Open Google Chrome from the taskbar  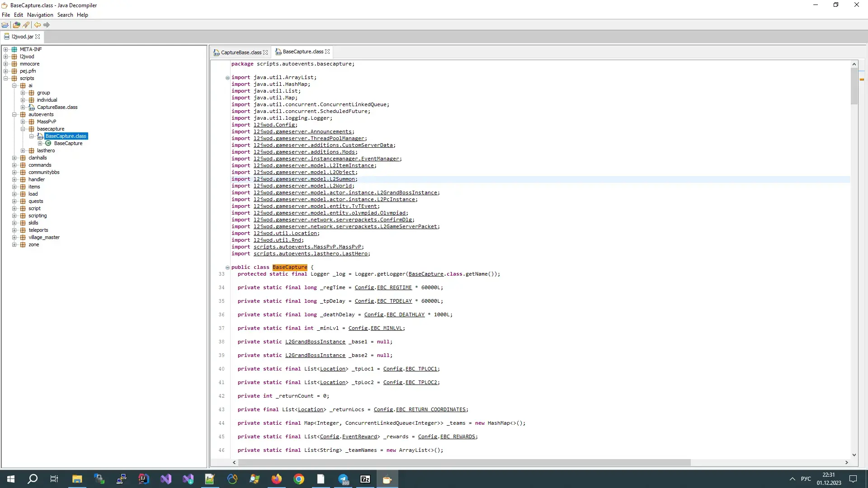coord(298,479)
